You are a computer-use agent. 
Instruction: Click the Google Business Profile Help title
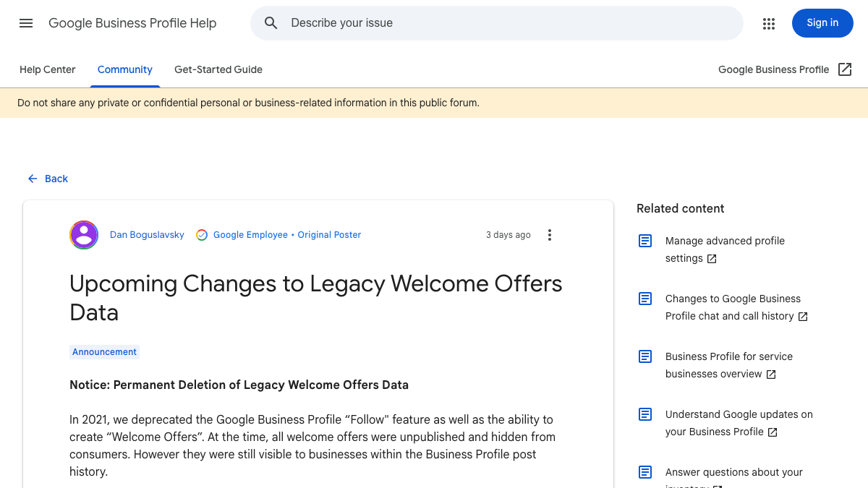coord(132,23)
